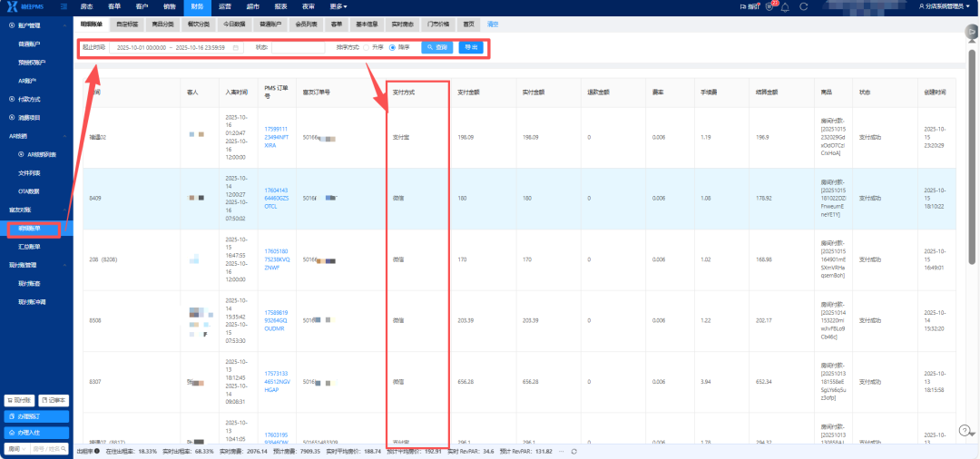Open 消费项目 in the sidebar
Screen dimensions: 980x459
pos(29,117)
